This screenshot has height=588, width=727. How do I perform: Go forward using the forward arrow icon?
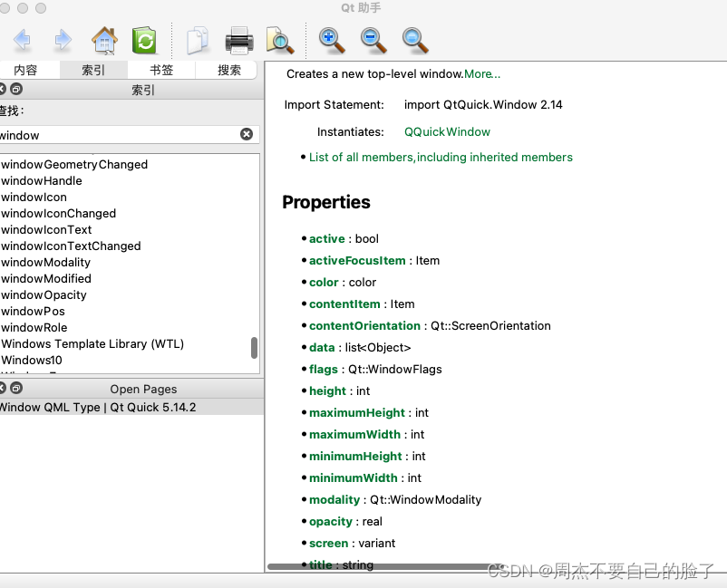[62, 40]
